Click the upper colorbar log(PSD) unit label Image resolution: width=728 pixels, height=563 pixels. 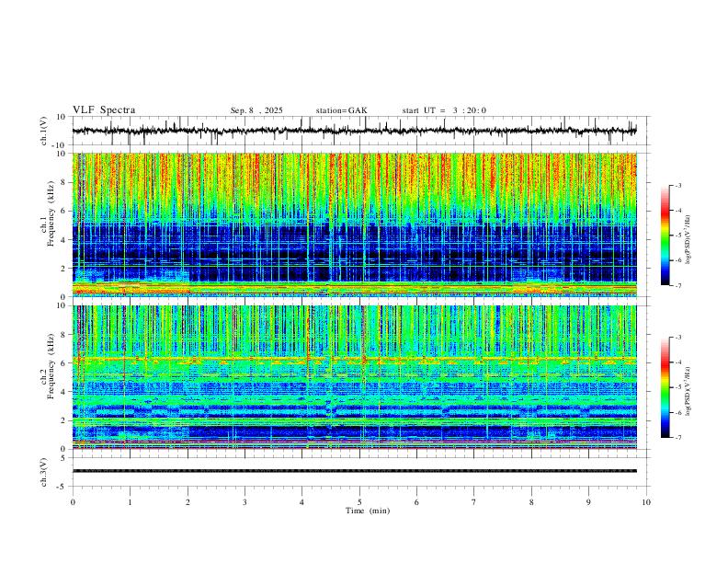(x=688, y=240)
